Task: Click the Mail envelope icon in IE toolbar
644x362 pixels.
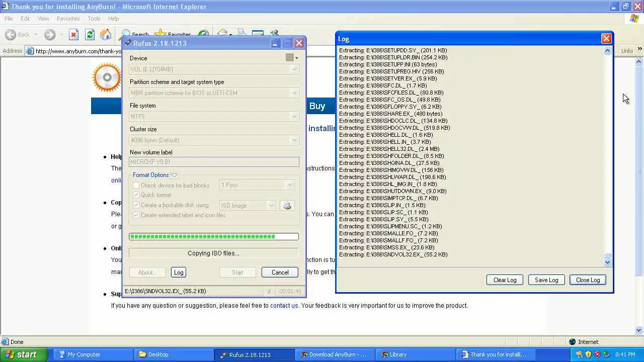Action: coord(223,33)
